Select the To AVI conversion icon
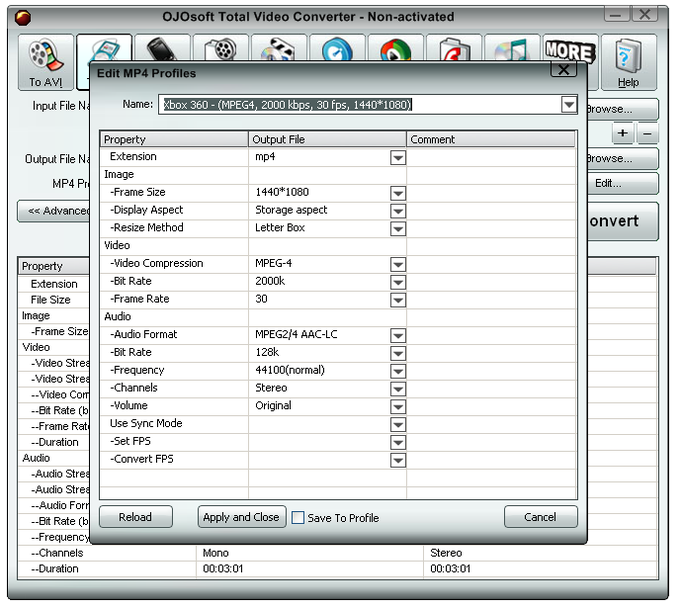 pyautogui.click(x=46, y=62)
